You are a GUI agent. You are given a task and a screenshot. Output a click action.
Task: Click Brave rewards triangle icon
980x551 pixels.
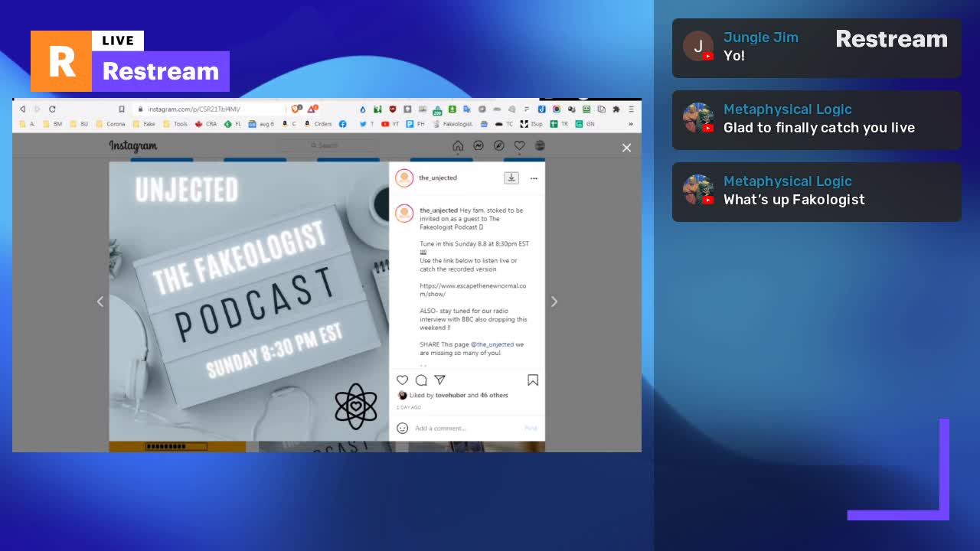coord(312,109)
